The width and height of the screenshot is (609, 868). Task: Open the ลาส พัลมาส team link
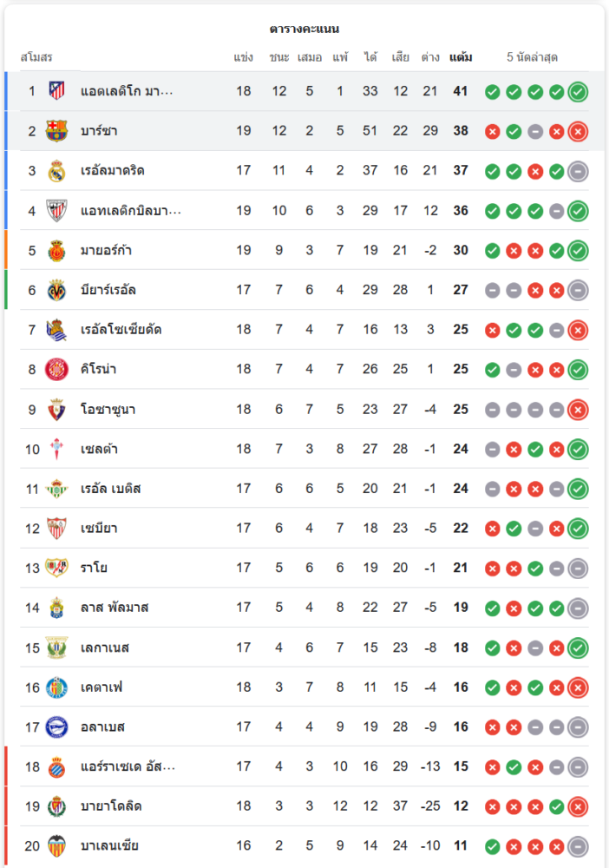click(x=115, y=608)
